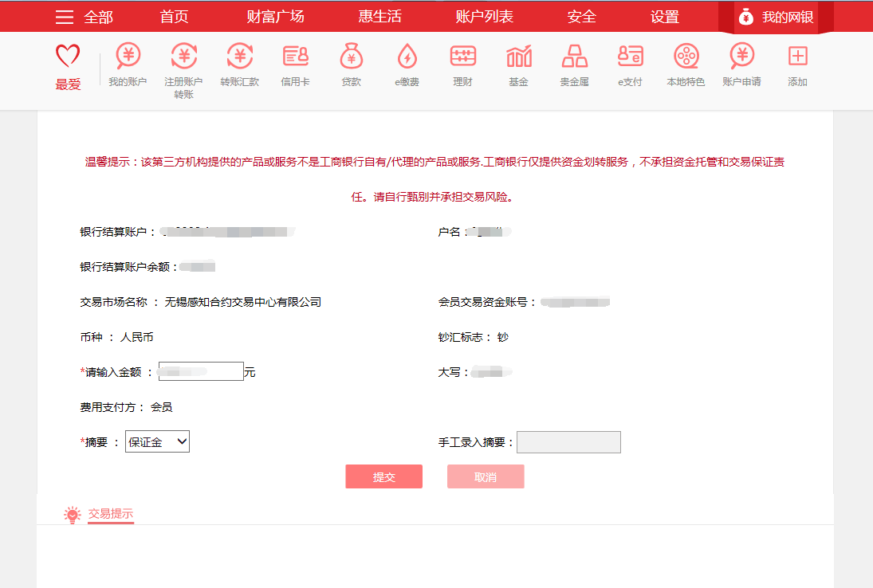This screenshot has width=873, height=588.
Task: Click the 手工录入摘要 input field
Action: click(569, 442)
